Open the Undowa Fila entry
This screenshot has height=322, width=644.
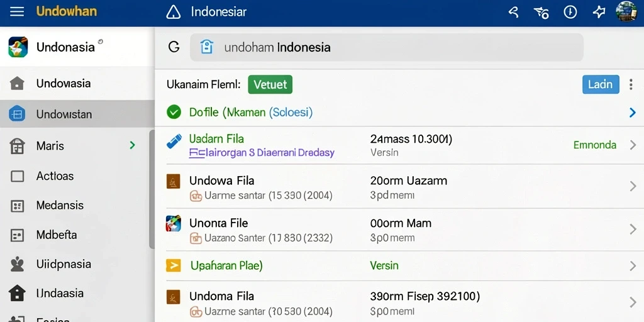222,180
